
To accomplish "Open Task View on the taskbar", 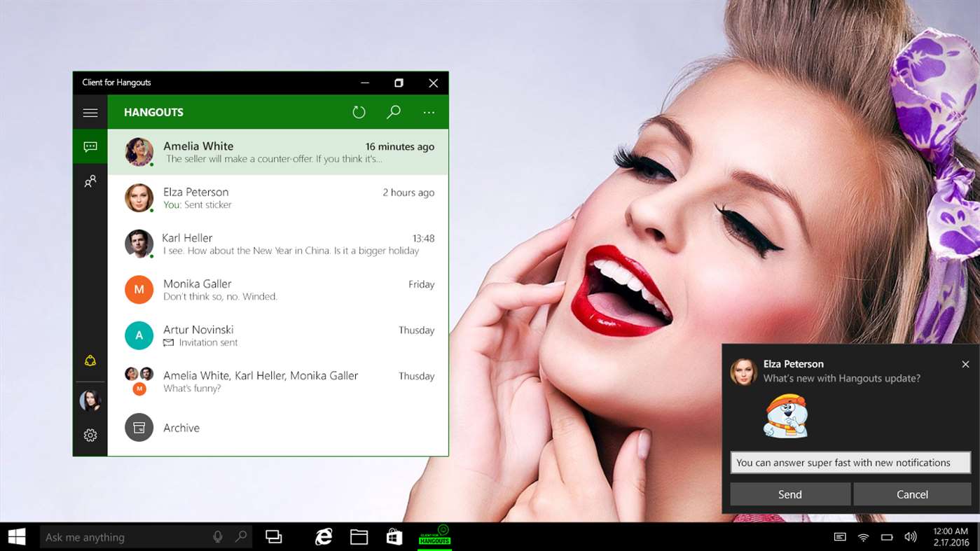I will pos(274,537).
